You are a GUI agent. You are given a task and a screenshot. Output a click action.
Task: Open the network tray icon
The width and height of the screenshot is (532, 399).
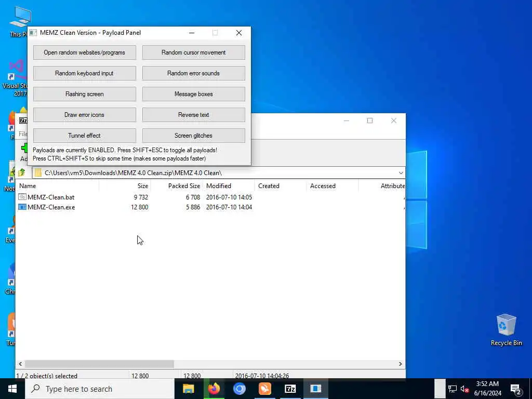coord(453,389)
